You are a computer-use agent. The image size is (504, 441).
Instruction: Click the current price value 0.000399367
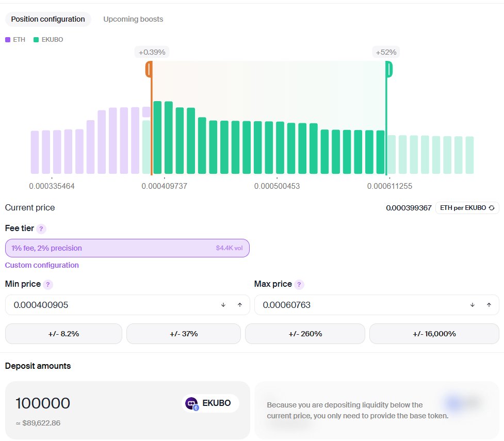(409, 208)
